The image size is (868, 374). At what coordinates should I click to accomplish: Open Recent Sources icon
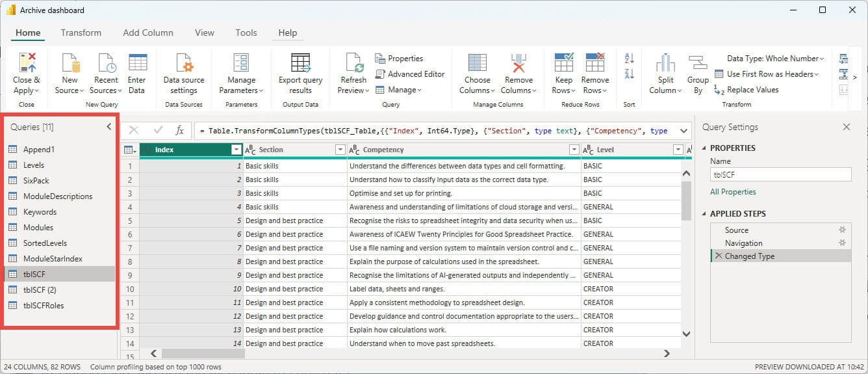pos(107,63)
